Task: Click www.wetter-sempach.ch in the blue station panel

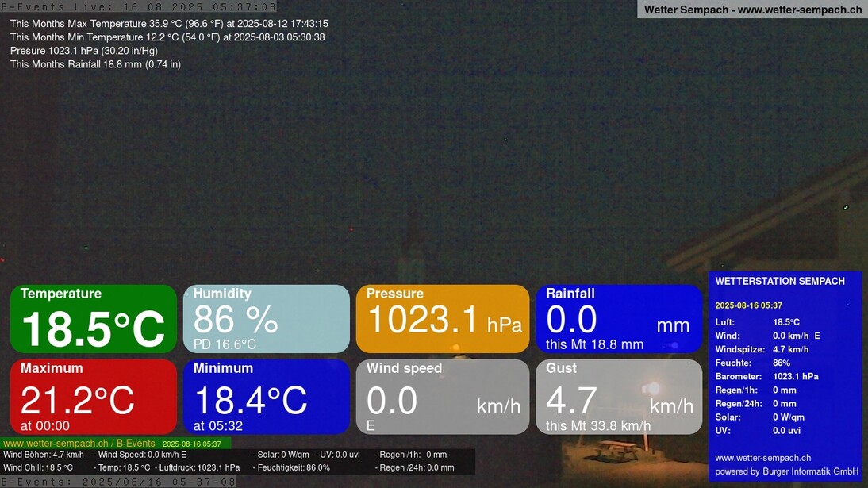Action: point(762,458)
